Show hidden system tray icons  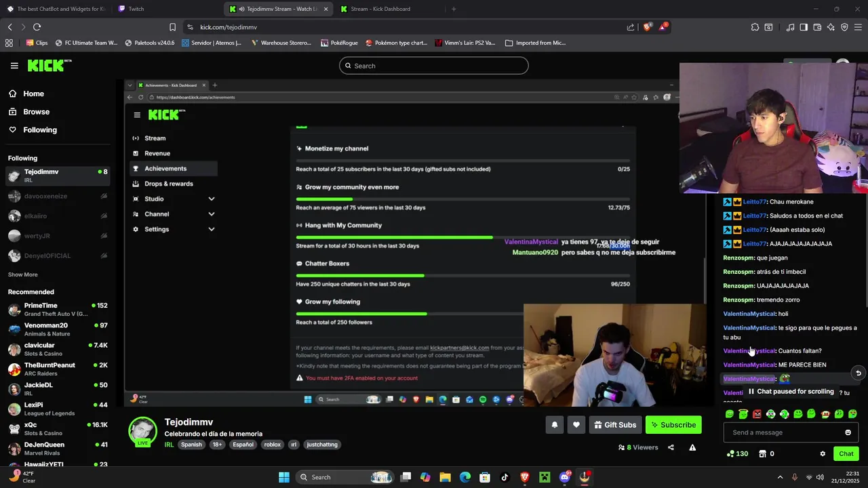[780, 477]
